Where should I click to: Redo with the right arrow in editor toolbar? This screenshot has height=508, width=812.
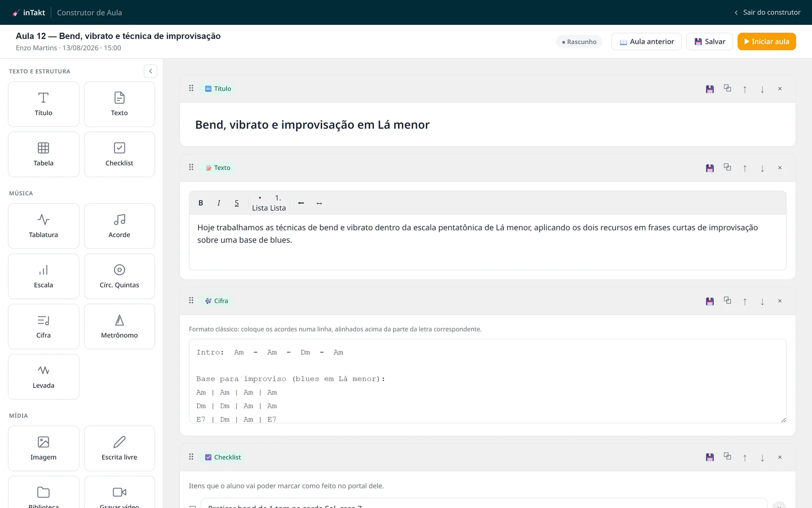[319, 203]
